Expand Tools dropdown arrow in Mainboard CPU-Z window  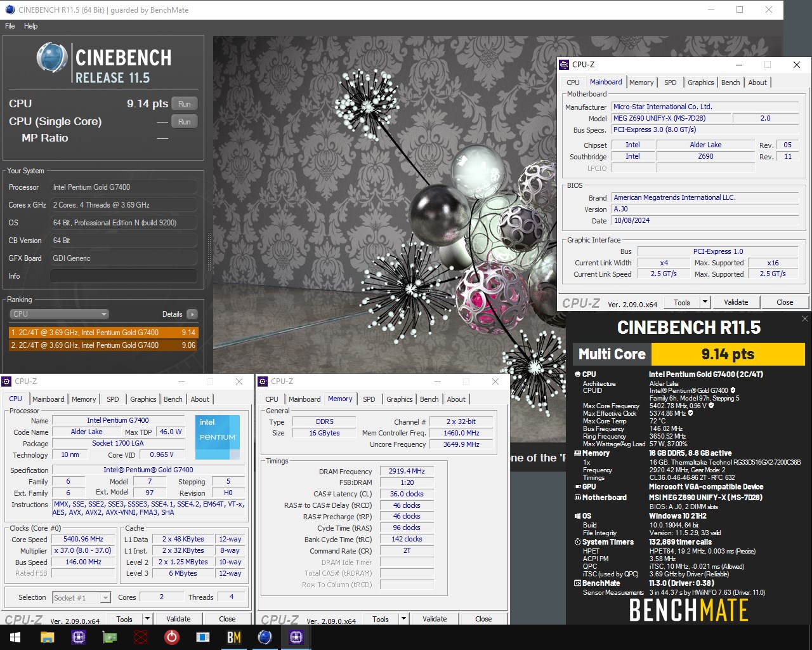(705, 302)
